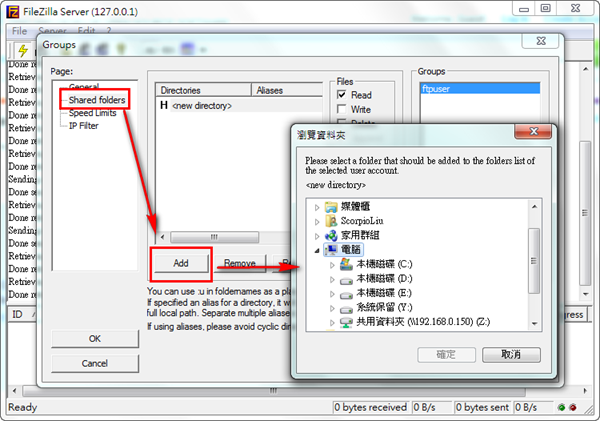The width and height of the screenshot is (600, 421).
Task: Click OK in the Groups dialog
Action: click(95, 339)
